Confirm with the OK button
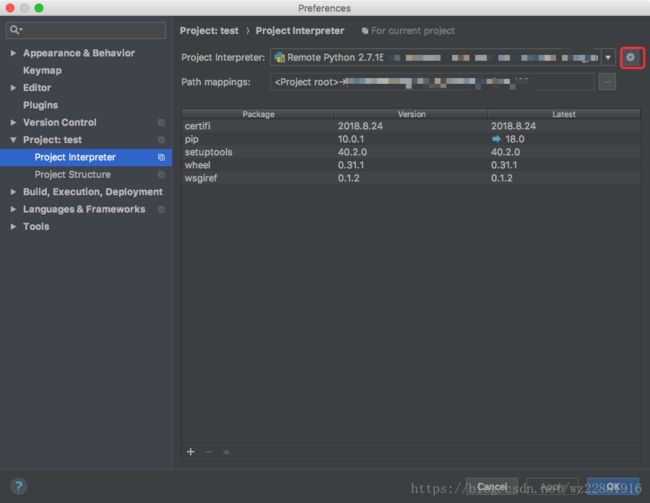Screen dimensions: 650x503 point(613,486)
